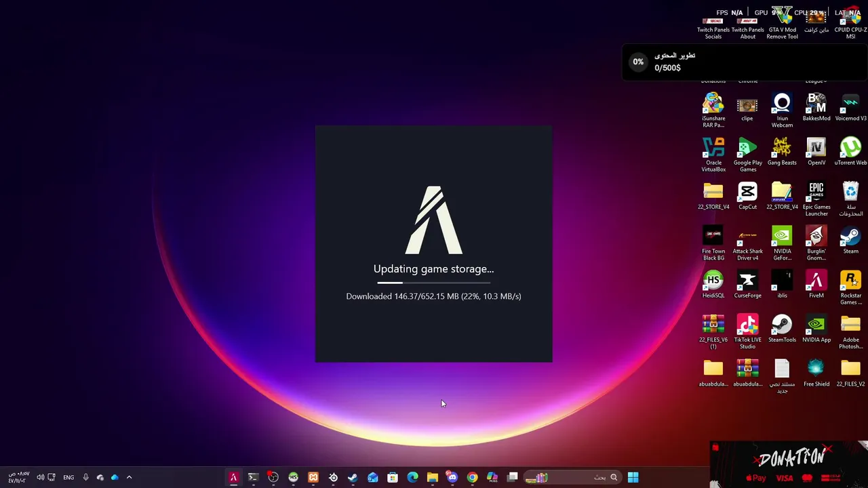Open Microsoft Store from the taskbar
The width and height of the screenshot is (868, 488).
[x=393, y=477]
